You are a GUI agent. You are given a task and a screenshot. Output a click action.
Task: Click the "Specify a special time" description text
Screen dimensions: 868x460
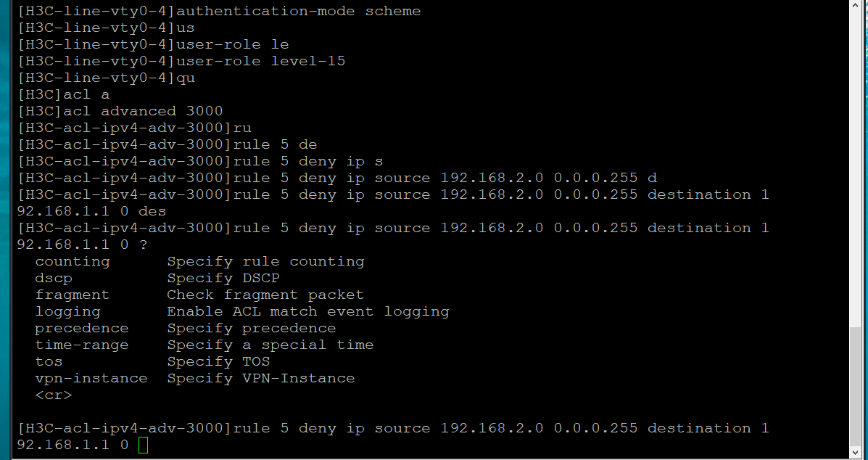(270, 345)
